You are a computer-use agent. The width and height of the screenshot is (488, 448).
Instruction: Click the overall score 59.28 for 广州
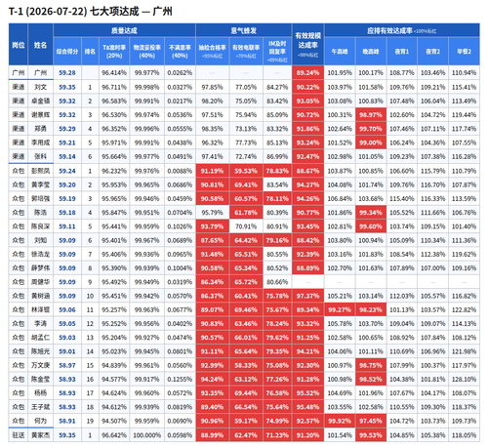(67, 72)
